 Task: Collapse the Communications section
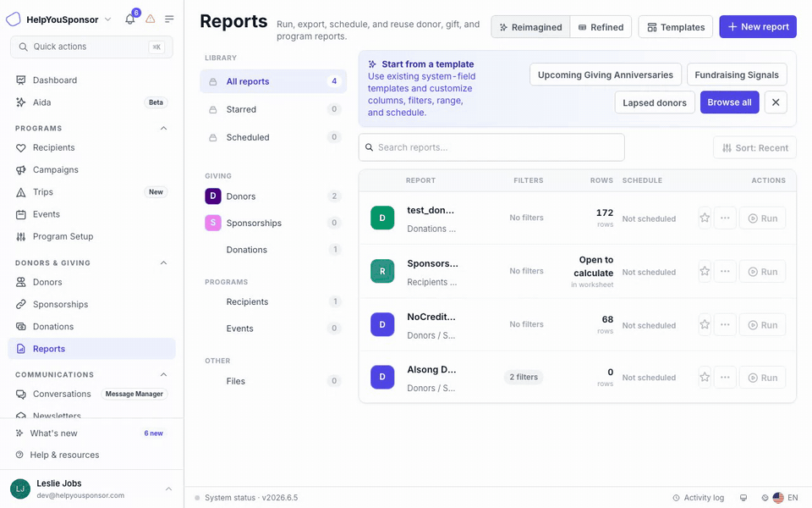pos(163,374)
